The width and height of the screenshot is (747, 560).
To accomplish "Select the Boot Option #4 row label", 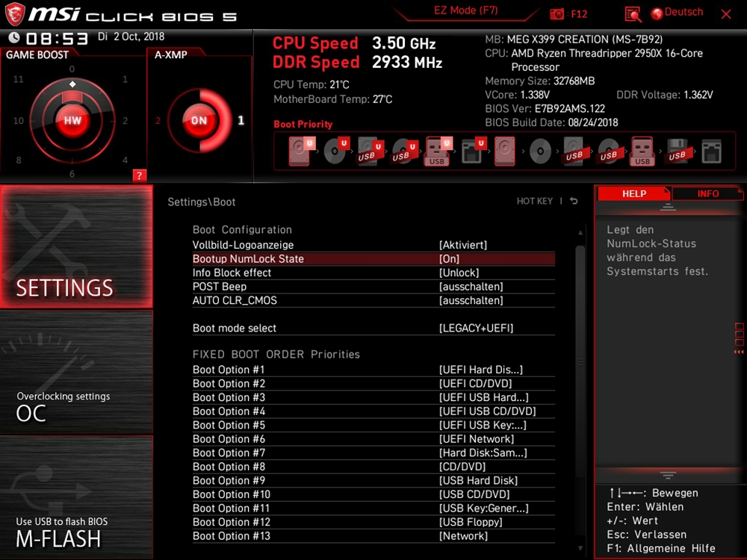I will pos(229,411).
